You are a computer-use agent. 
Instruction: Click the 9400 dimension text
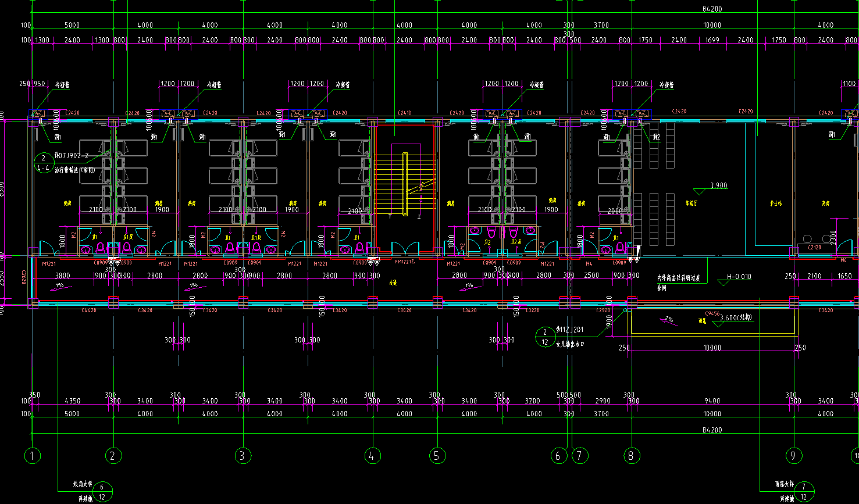click(x=712, y=401)
